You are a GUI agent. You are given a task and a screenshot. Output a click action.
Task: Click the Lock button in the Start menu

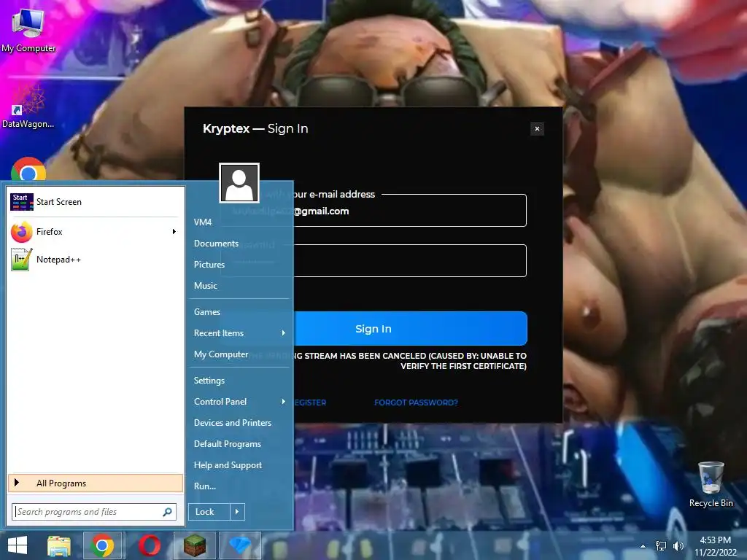209,512
